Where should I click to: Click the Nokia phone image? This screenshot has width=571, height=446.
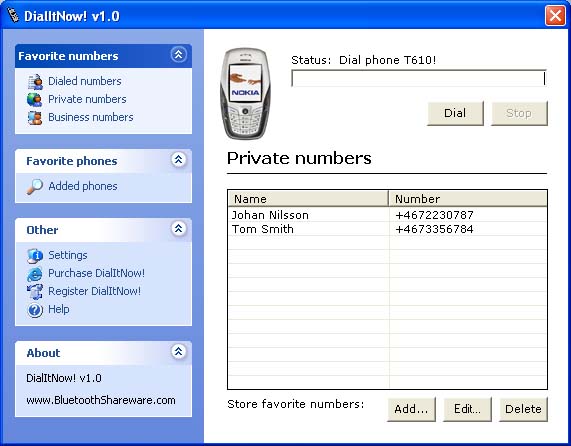click(x=246, y=94)
